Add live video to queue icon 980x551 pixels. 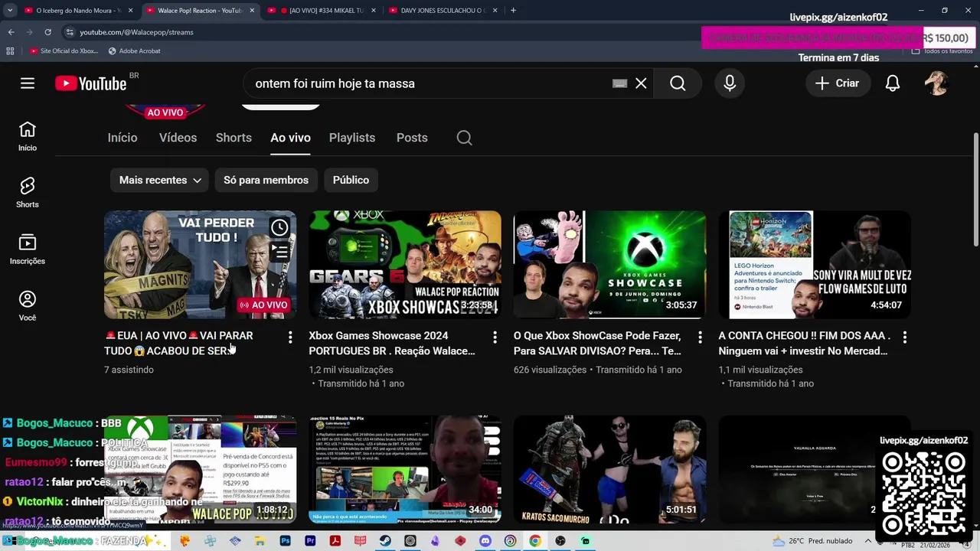coord(279,251)
